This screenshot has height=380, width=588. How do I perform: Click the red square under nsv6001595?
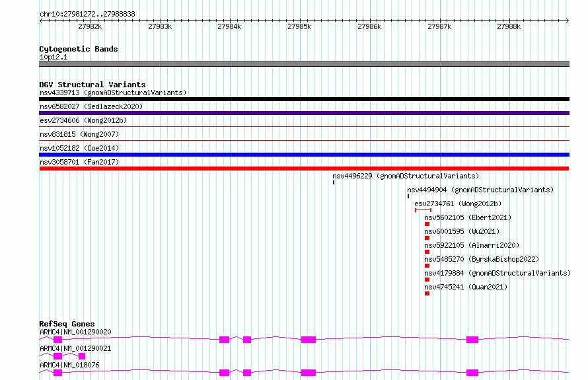pos(427,238)
